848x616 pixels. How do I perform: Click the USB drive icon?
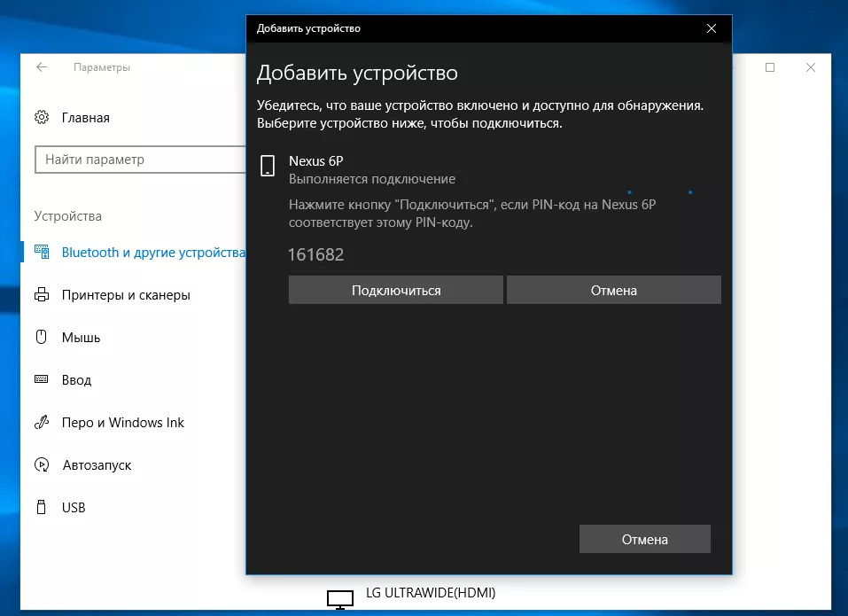coord(42,508)
